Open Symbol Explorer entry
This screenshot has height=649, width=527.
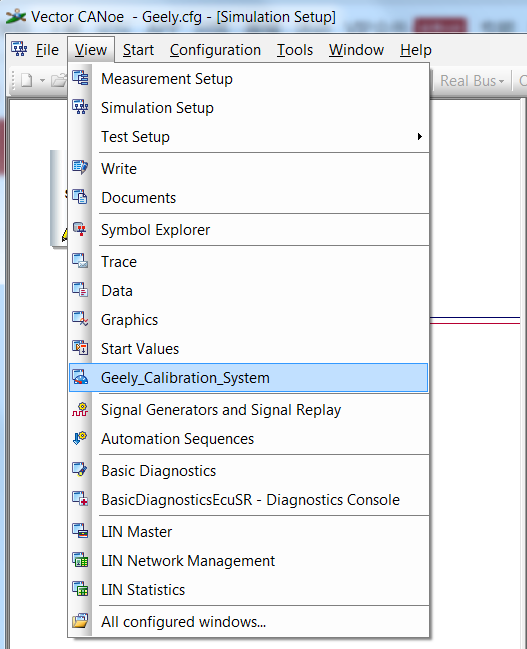pyautogui.click(x=248, y=230)
